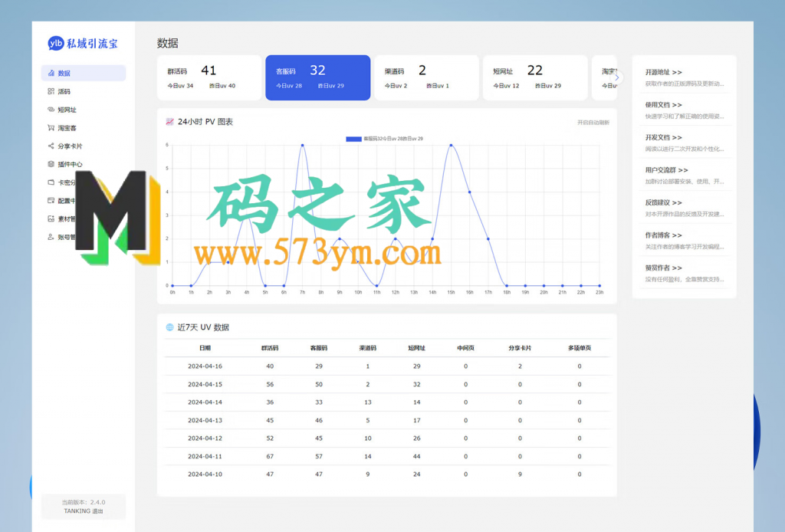
Task: Select the 客服码 32 stat card
Action: (x=318, y=77)
